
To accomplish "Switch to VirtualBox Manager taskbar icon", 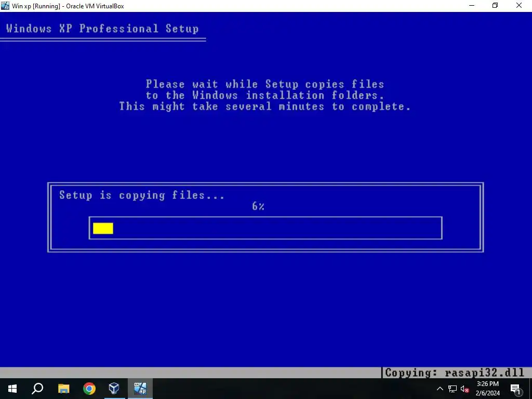I will tap(114, 389).
